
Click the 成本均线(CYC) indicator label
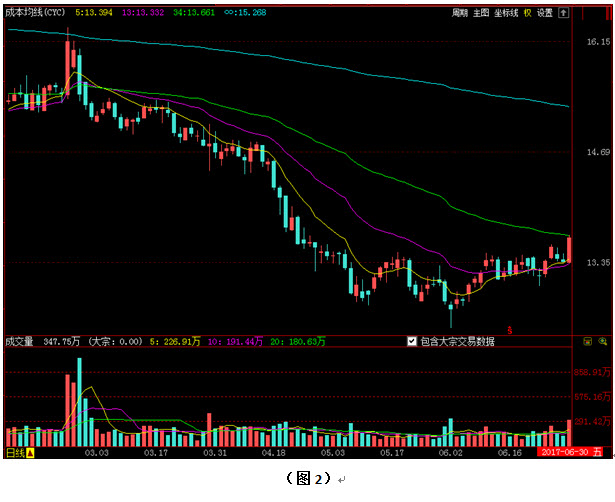coord(36,14)
